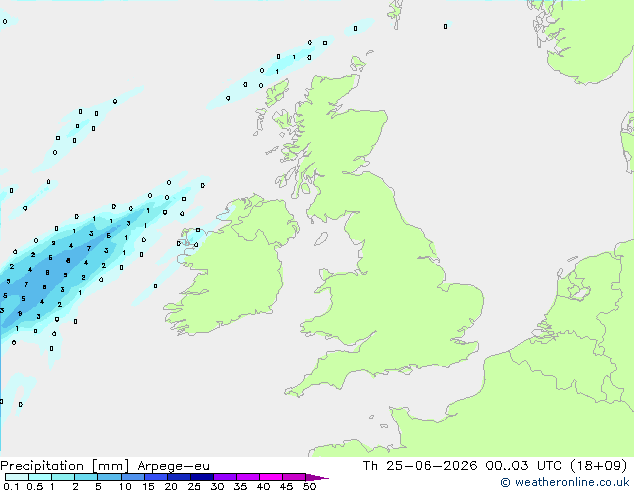Click the legend label '40'

click(263, 486)
